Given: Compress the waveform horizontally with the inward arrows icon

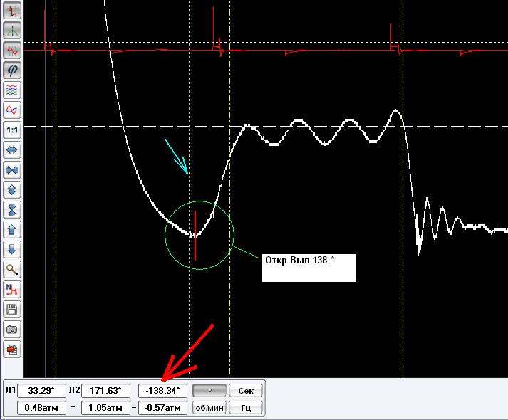Looking at the screenshot, I should pyautogui.click(x=12, y=170).
